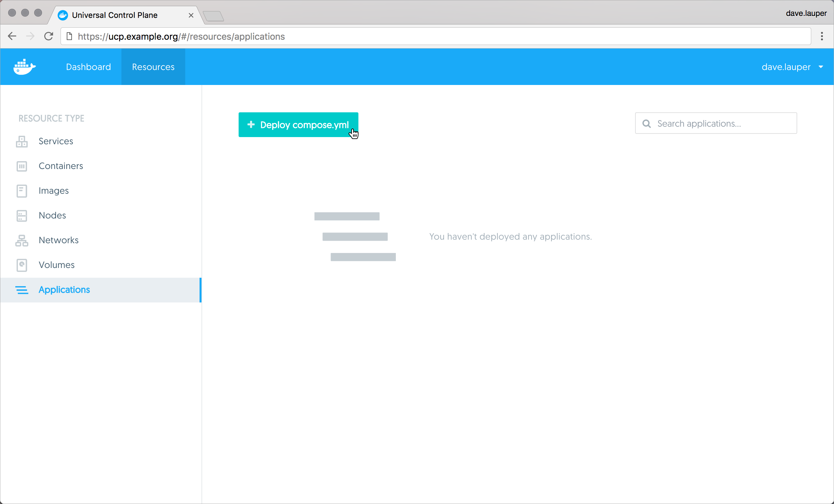Screen dimensions: 834x504
Task: Go back with browser back arrow
Action: [12, 36]
